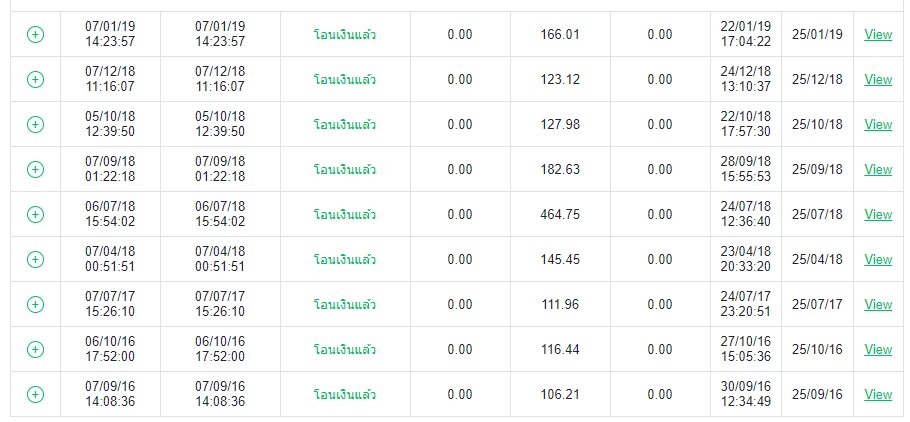The height and width of the screenshot is (422, 910).
Task: Open View link for 25/01/19 payment
Action: 878,34
